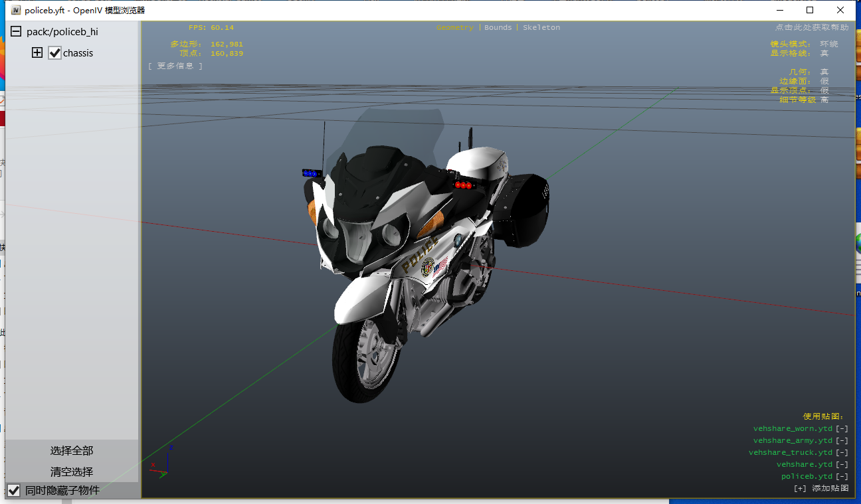Expand the chassis tree node

click(37, 53)
